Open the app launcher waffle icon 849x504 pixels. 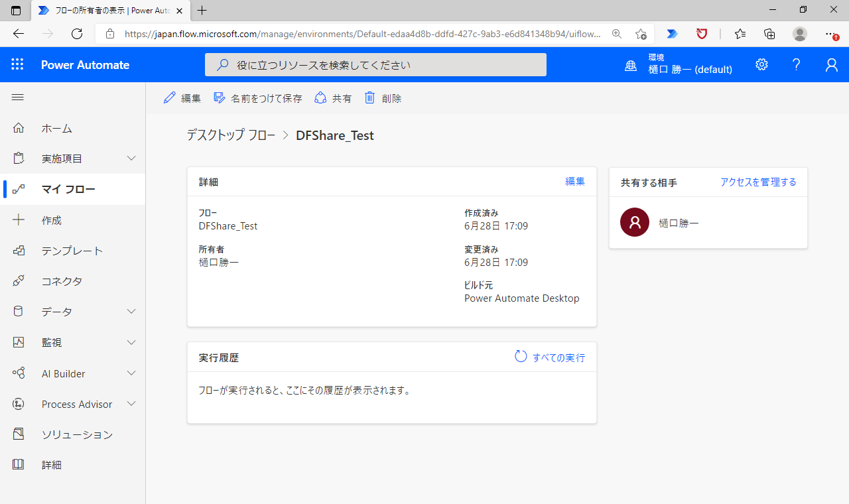(17, 64)
